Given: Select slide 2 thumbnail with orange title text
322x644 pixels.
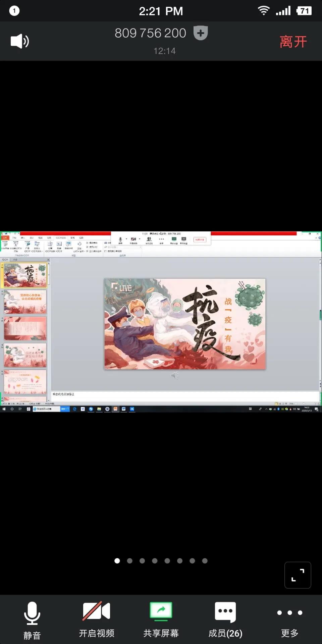Looking at the screenshot, I should point(25,302).
